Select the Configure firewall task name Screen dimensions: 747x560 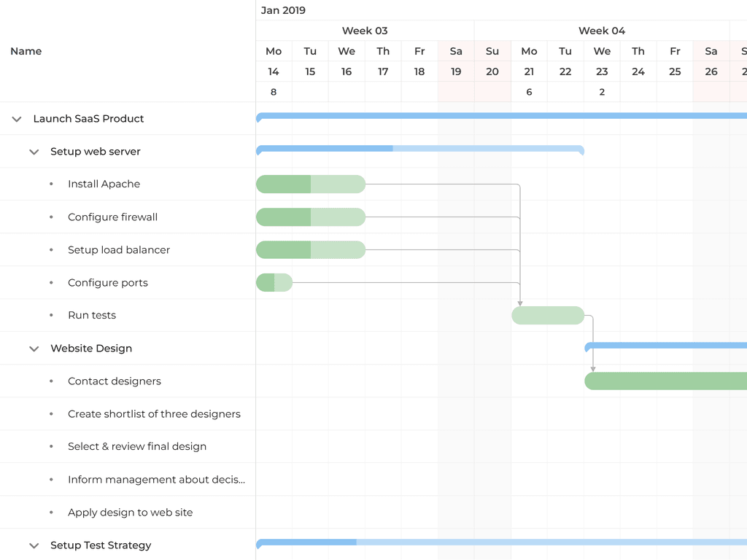[112, 217]
